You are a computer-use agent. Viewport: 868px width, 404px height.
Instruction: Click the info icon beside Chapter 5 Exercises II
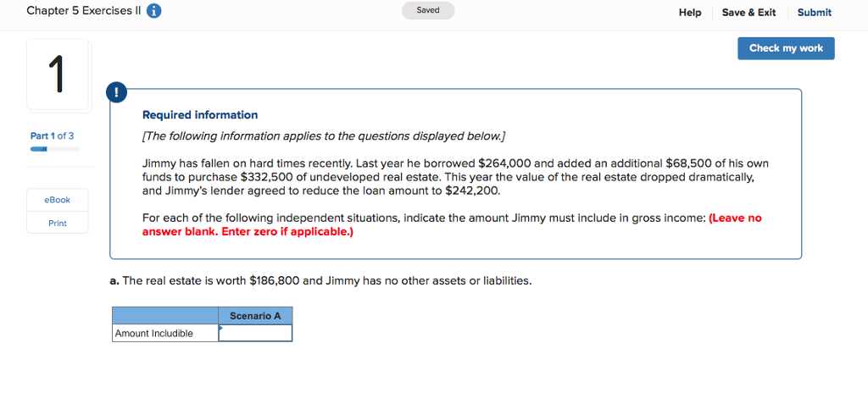(x=154, y=11)
